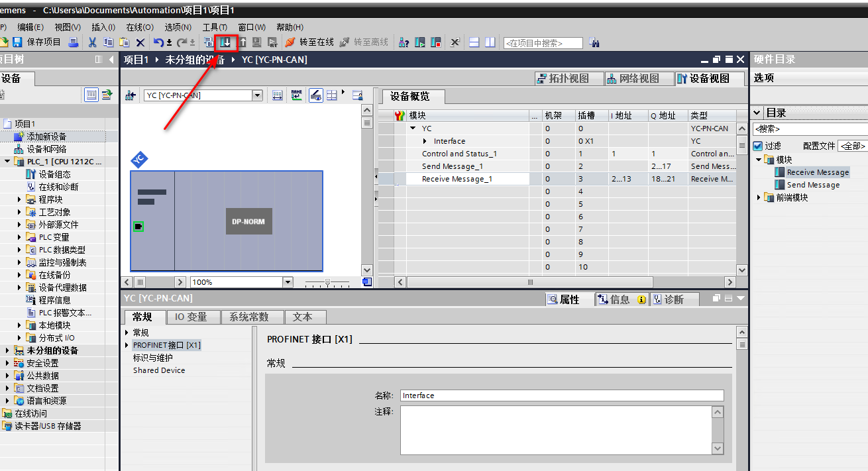
Task: Click the upload from device icon
Action: (243, 42)
